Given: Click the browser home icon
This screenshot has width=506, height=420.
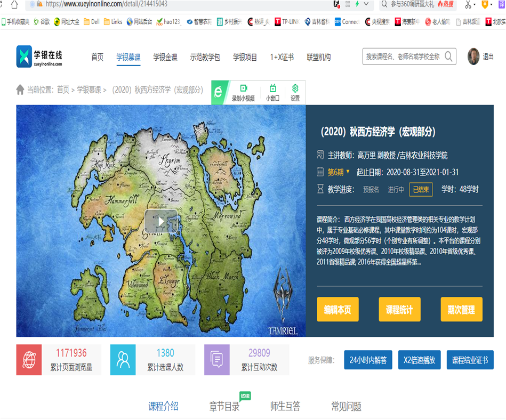Looking at the screenshot, I should [x=14, y=4].
